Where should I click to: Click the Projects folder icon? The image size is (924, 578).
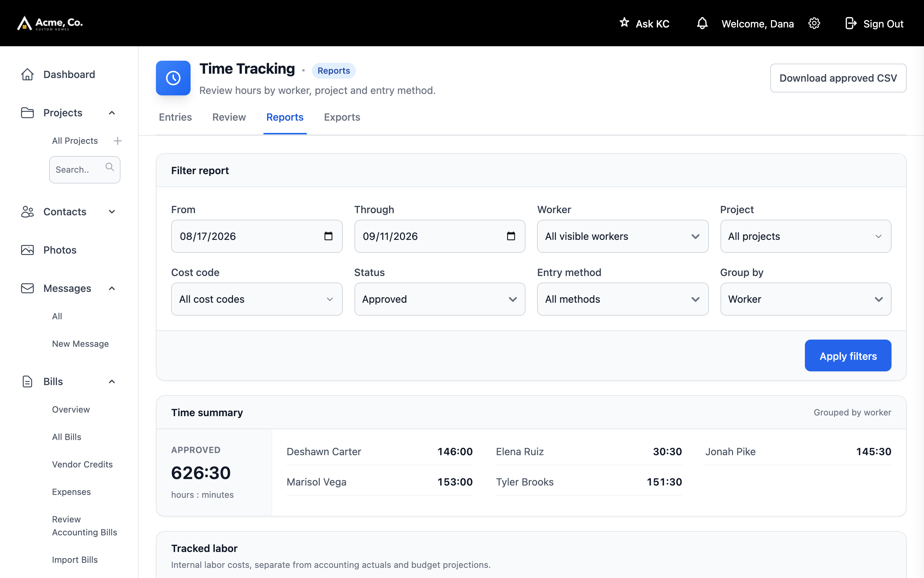pyautogui.click(x=27, y=112)
